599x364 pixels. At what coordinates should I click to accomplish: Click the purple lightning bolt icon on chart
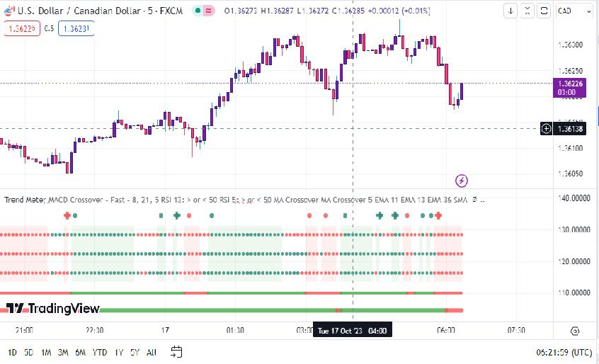tap(462, 181)
